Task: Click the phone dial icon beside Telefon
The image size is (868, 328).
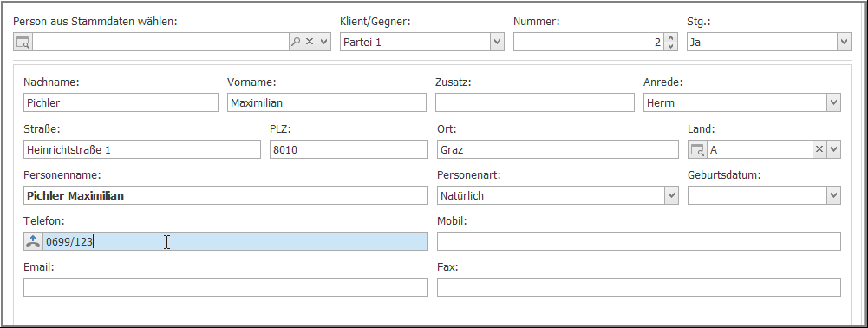Action: pyautogui.click(x=33, y=241)
